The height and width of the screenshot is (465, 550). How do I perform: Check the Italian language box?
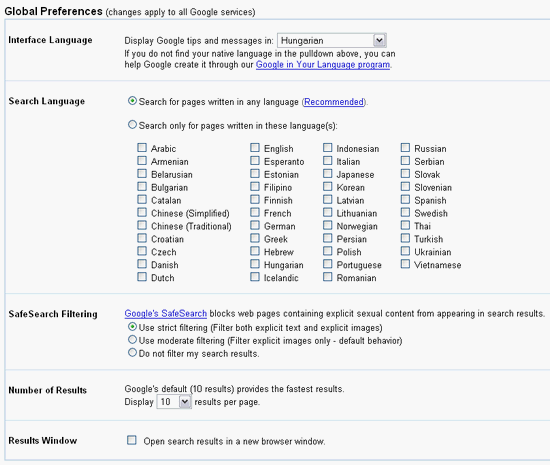pyautogui.click(x=328, y=161)
